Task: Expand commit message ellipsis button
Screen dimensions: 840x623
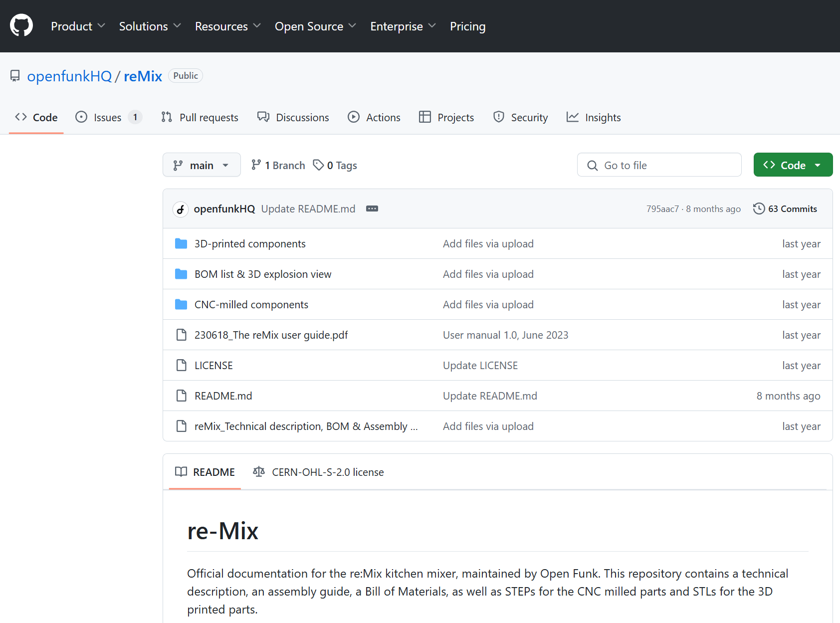Action: [x=372, y=208]
